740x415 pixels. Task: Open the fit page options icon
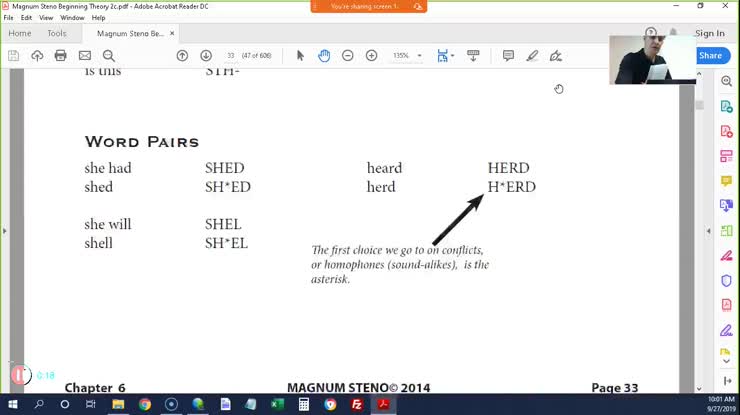445,56
